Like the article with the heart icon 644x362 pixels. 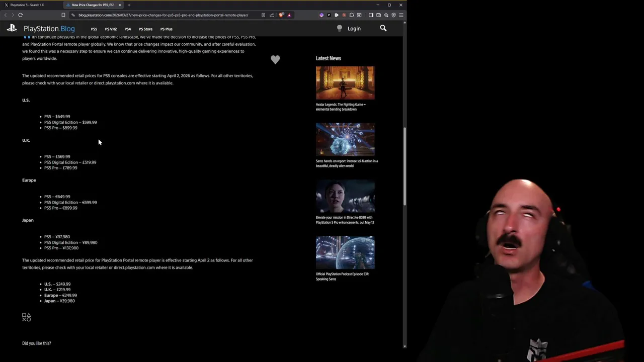point(275,60)
